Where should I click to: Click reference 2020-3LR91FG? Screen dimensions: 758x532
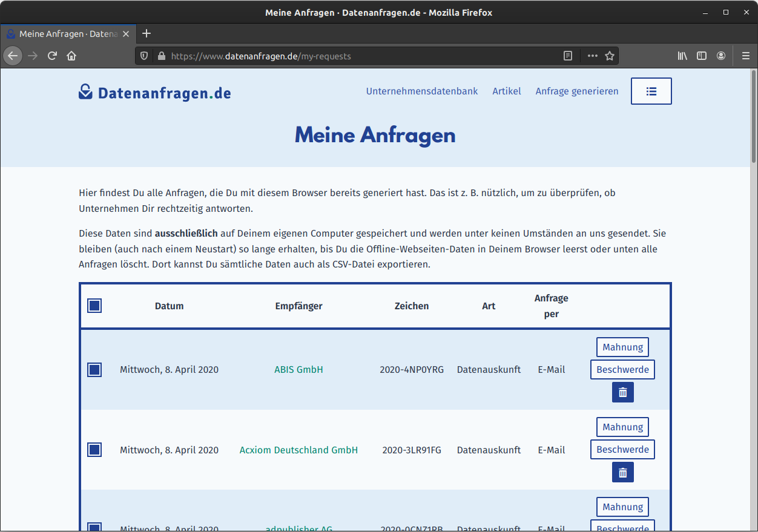click(x=412, y=450)
